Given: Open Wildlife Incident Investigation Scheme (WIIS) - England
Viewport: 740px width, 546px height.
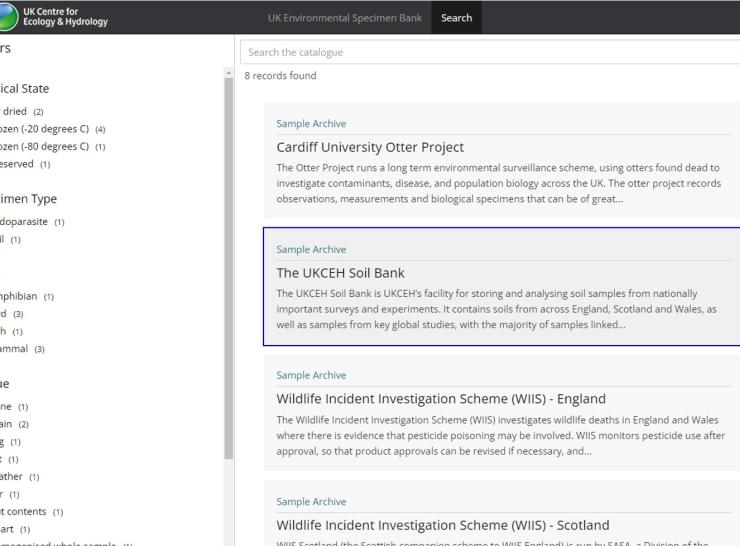Looking at the screenshot, I should point(441,399).
